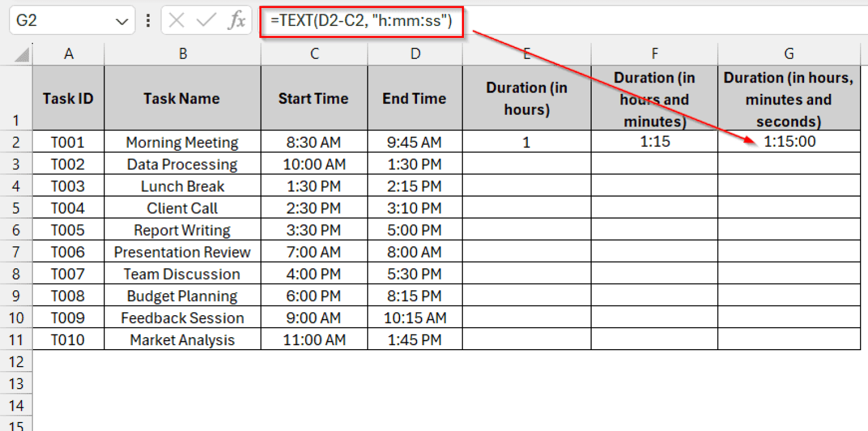Click the Cancel (X) icon beside formula bar
Viewport: 868px width, 431px height.
point(176,20)
